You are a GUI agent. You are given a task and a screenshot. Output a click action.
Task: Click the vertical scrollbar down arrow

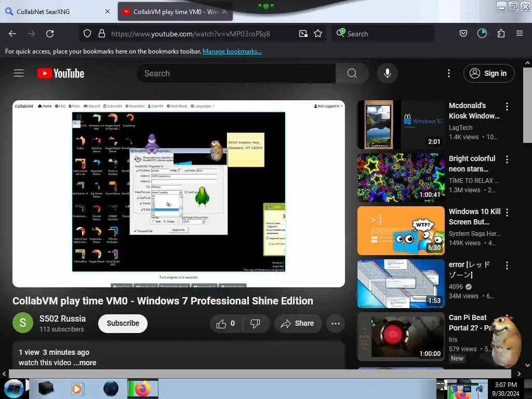tap(527, 365)
